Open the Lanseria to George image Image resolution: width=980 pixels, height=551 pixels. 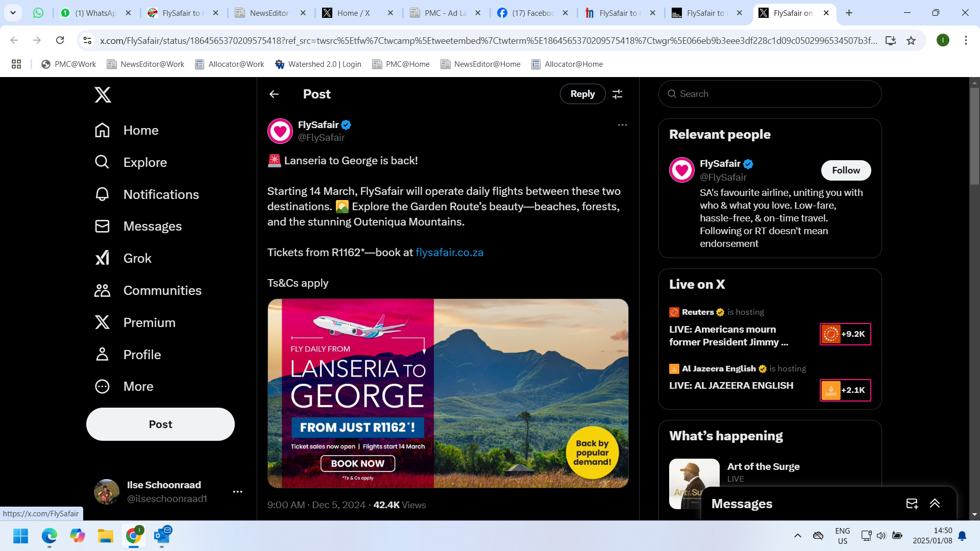(x=448, y=393)
